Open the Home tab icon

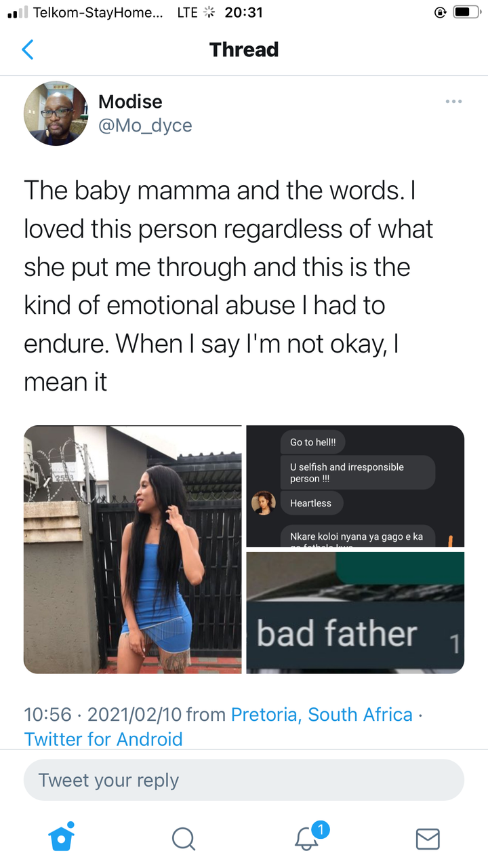click(62, 837)
